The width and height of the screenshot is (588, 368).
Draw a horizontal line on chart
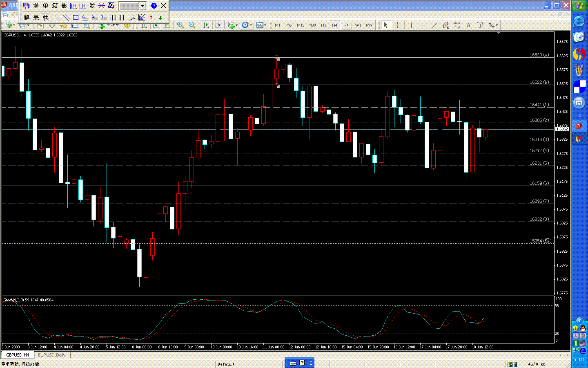pos(423,25)
